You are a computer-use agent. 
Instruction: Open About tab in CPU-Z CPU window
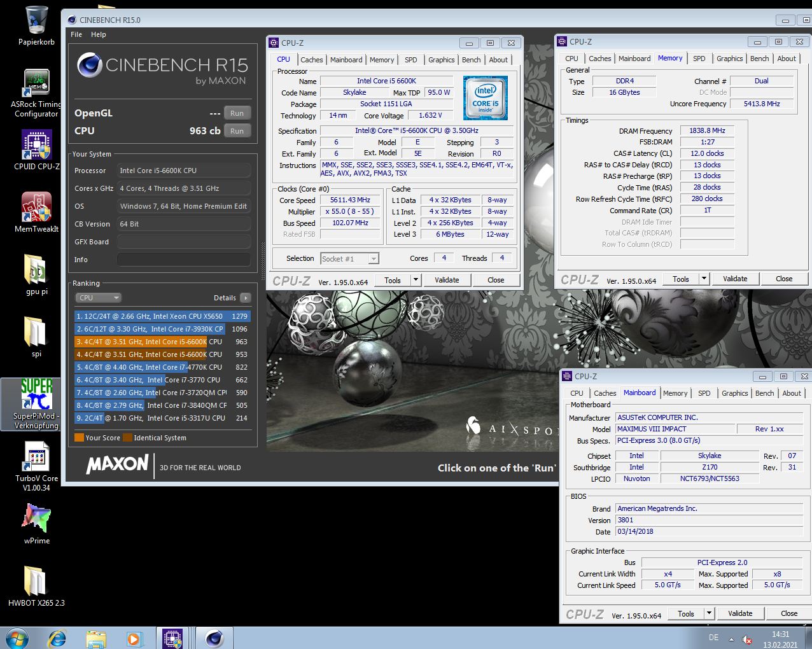[x=499, y=60]
